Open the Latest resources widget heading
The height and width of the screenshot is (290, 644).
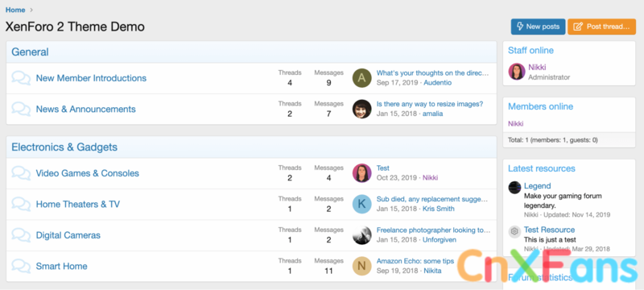coord(541,168)
